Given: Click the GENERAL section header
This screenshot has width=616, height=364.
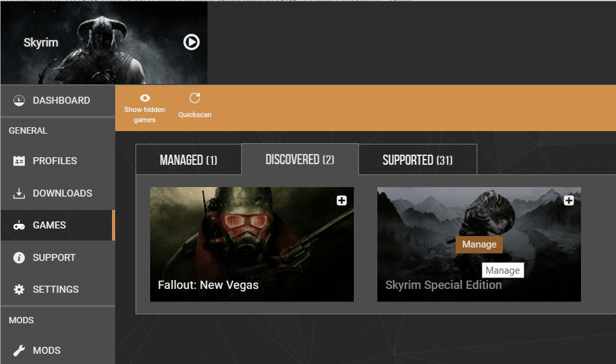Looking at the screenshot, I should point(28,130).
